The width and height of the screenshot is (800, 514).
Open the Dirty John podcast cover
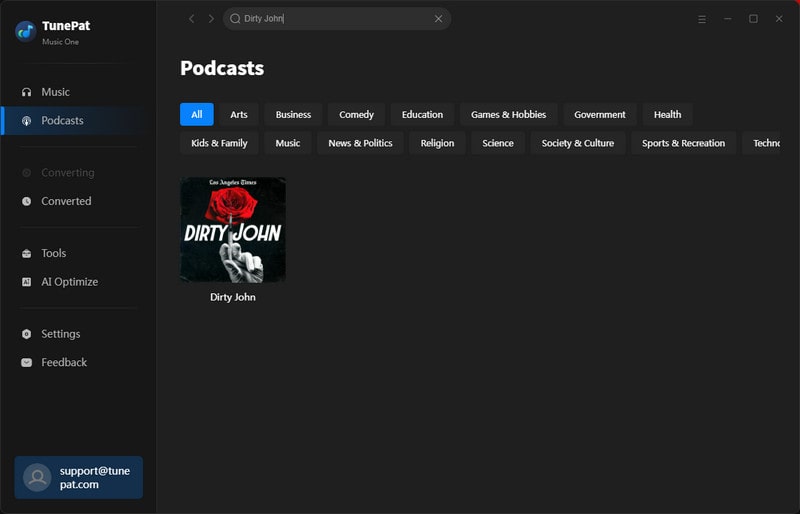click(233, 230)
